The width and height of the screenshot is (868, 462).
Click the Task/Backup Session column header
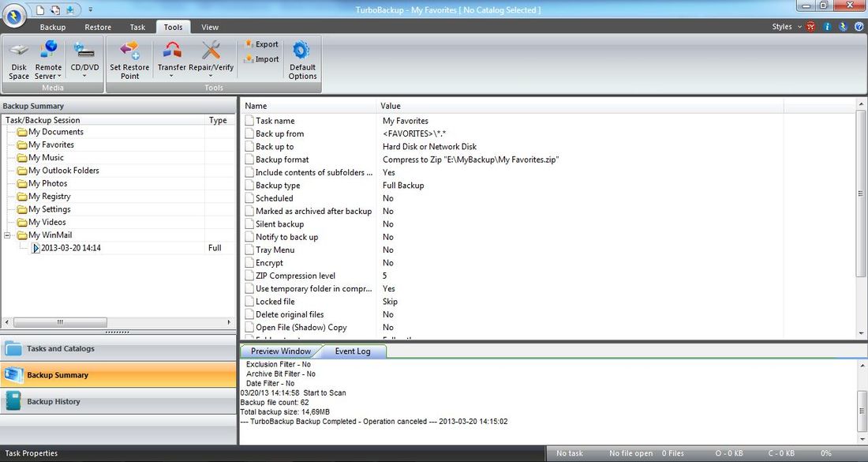pos(103,120)
